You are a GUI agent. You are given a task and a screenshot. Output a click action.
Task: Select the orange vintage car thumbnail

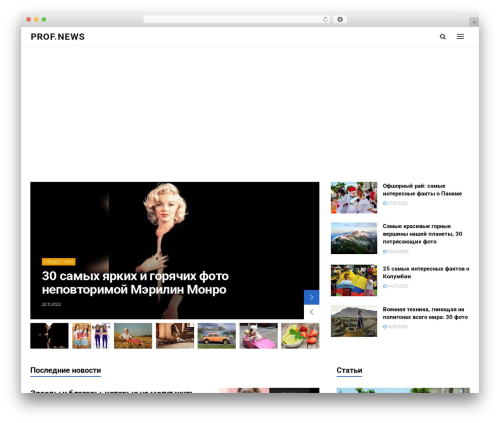click(217, 336)
